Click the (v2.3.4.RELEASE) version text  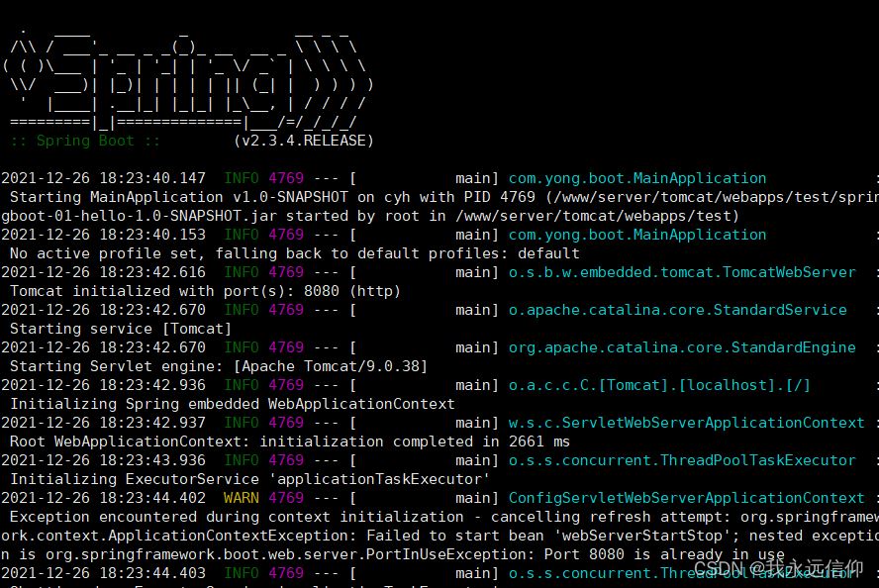(303, 141)
